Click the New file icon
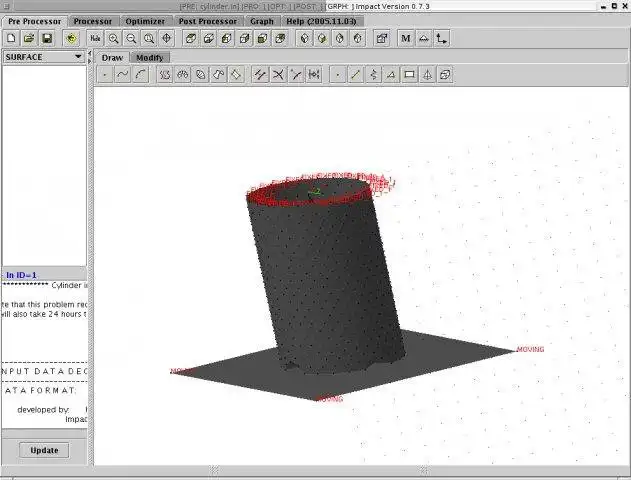Image resolution: width=631 pixels, height=480 pixels. (11, 39)
